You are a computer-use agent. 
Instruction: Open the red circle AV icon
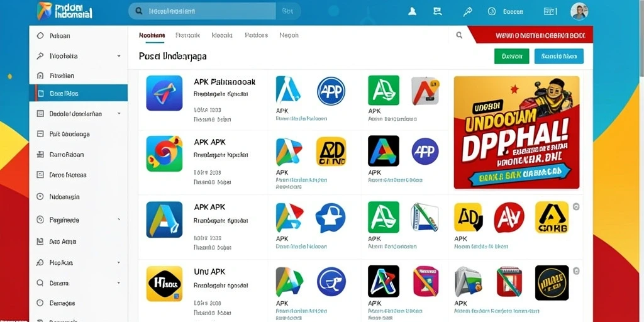(509, 217)
